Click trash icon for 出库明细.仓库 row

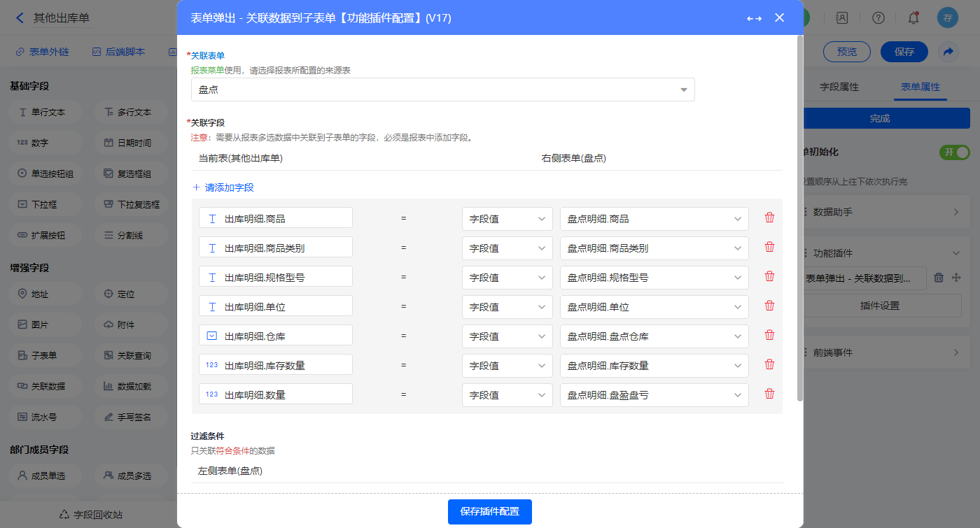pos(769,335)
